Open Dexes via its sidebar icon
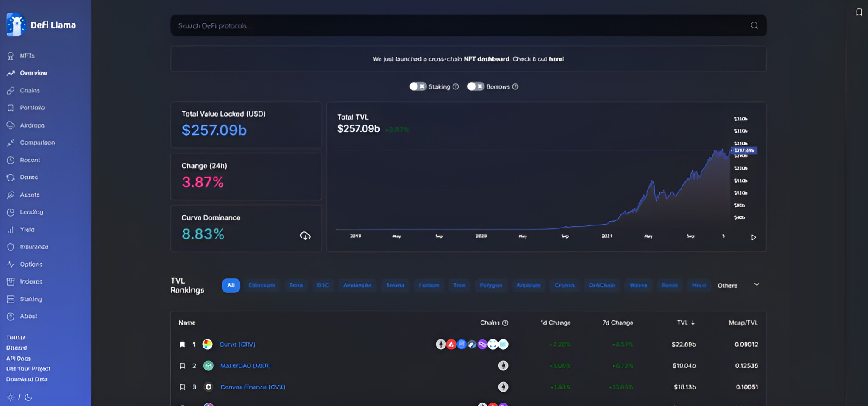The height and width of the screenshot is (406, 868). pyautogui.click(x=11, y=177)
